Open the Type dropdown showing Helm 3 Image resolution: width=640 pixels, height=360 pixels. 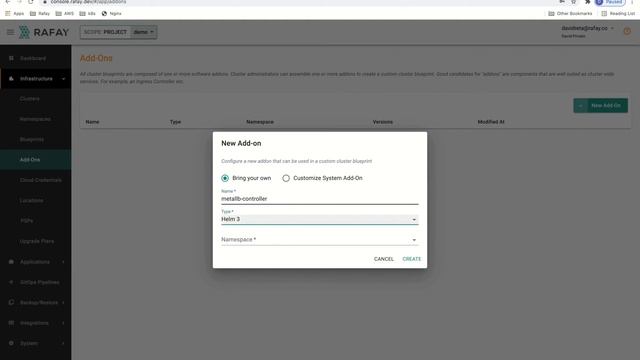tap(320, 219)
